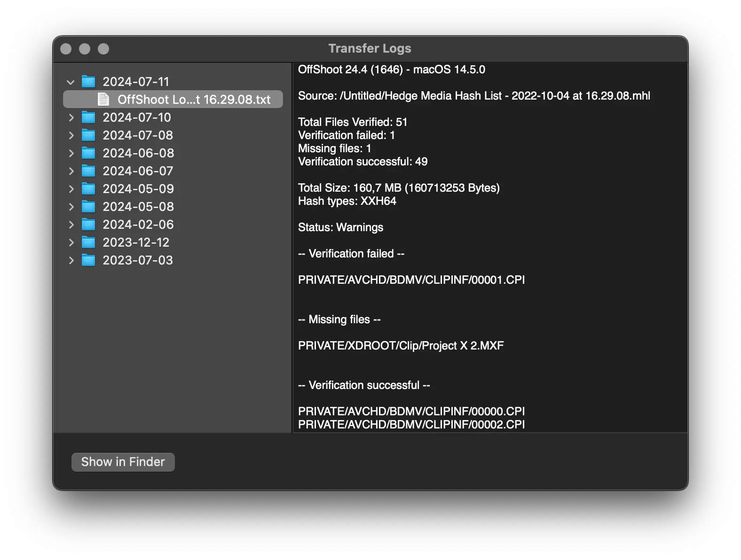Expand the 2024-07-08 folder chevron

pos(71,135)
